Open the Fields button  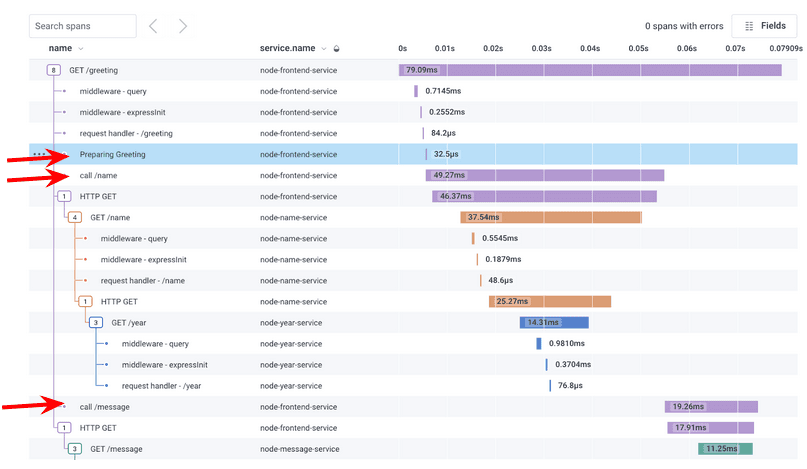coord(764,26)
